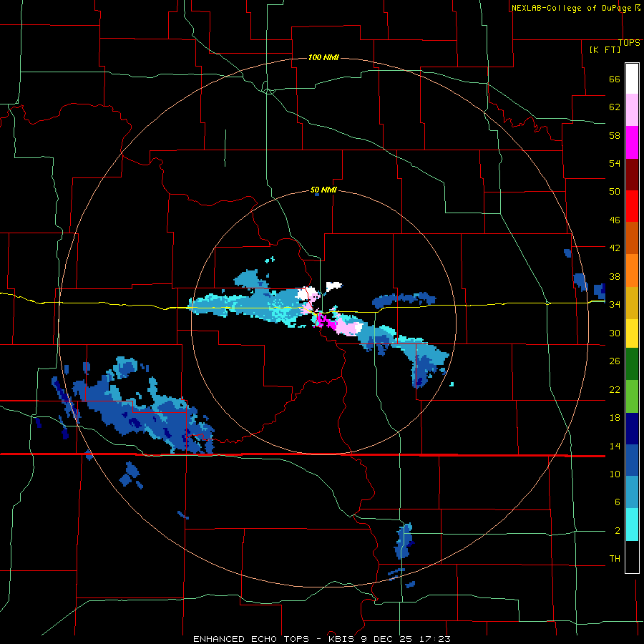Click the legend value 26
The height and width of the screenshot is (644, 644).
pos(615,361)
